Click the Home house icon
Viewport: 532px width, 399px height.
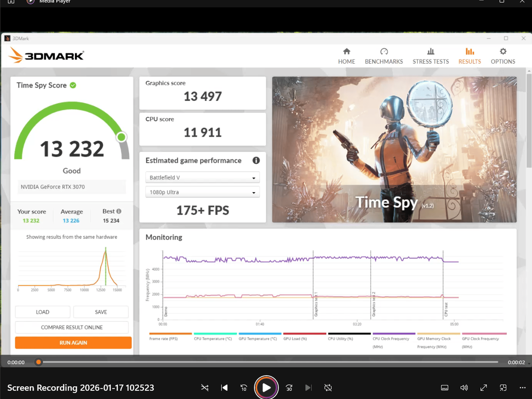(347, 51)
